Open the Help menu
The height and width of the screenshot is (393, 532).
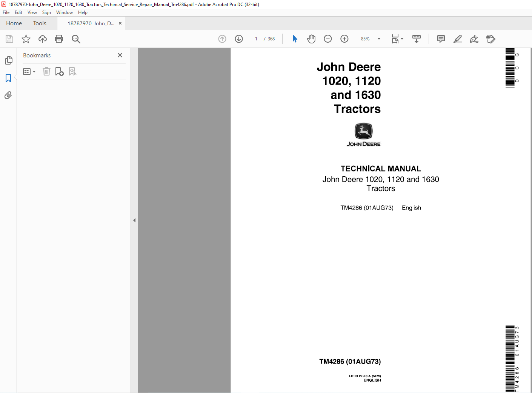coord(83,12)
